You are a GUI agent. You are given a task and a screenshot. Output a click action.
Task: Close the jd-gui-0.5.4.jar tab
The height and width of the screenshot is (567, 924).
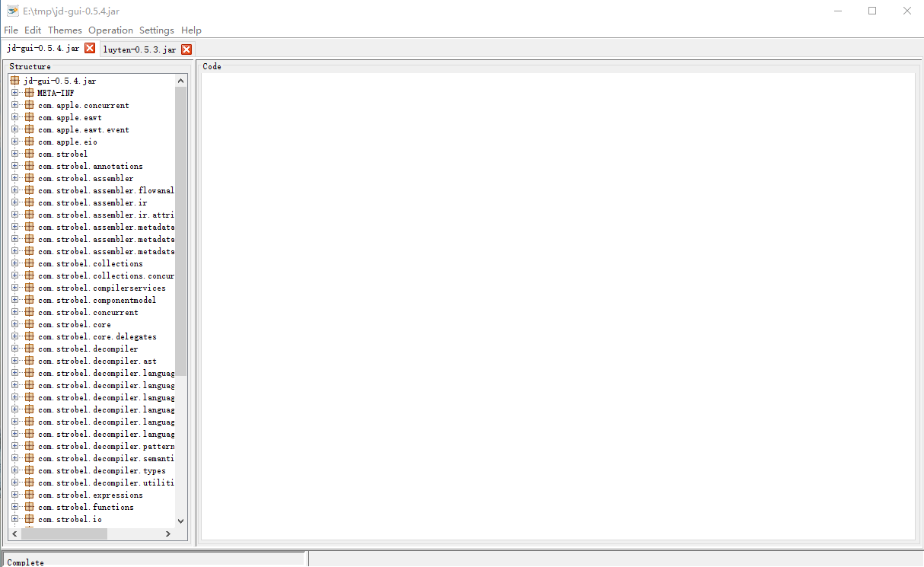click(90, 48)
